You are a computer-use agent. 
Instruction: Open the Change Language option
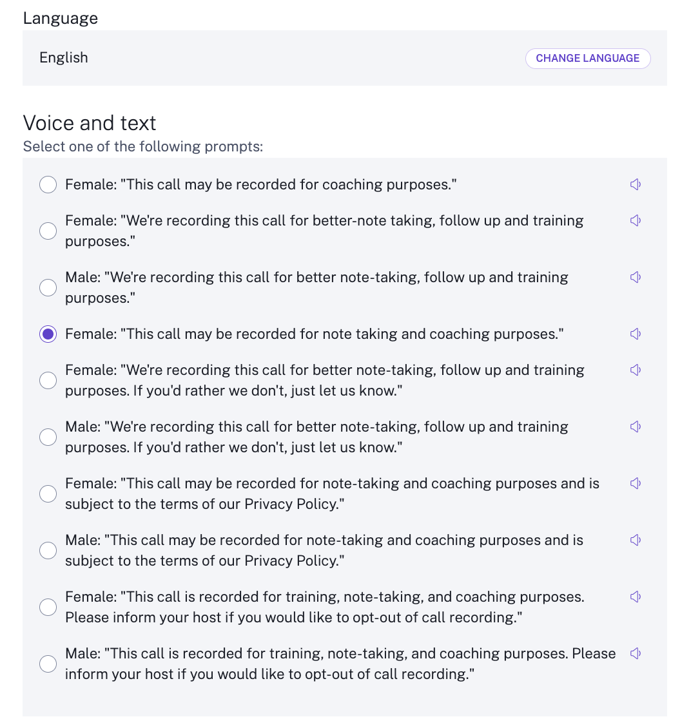coord(587,58)
